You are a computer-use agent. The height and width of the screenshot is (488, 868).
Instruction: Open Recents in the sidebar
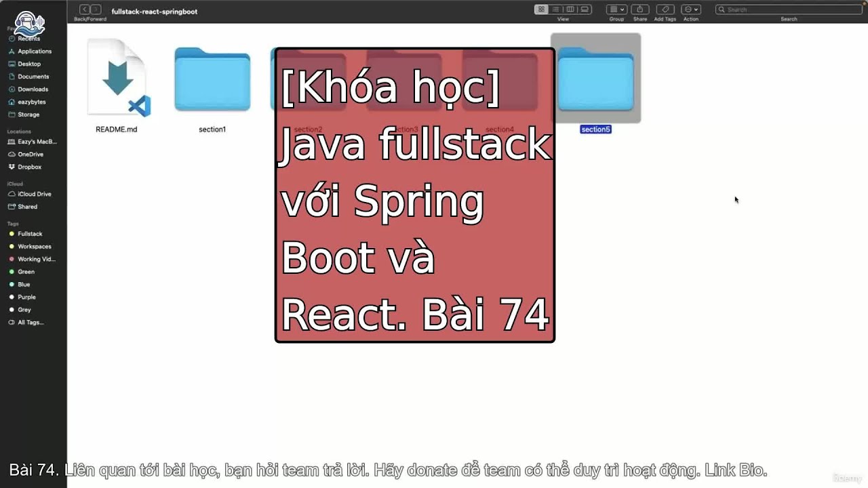pos(24,39)
